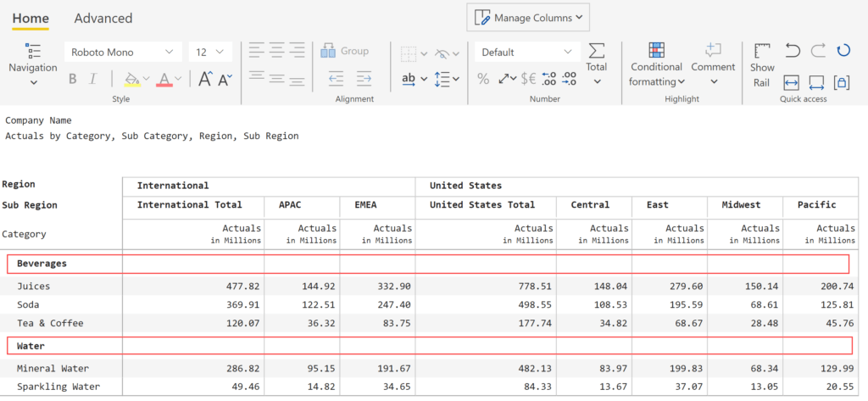Viewport: 868px width, 401px height.
Task: Align text to vertical middle
Action: pyautogui.click(x=276, y=78)
